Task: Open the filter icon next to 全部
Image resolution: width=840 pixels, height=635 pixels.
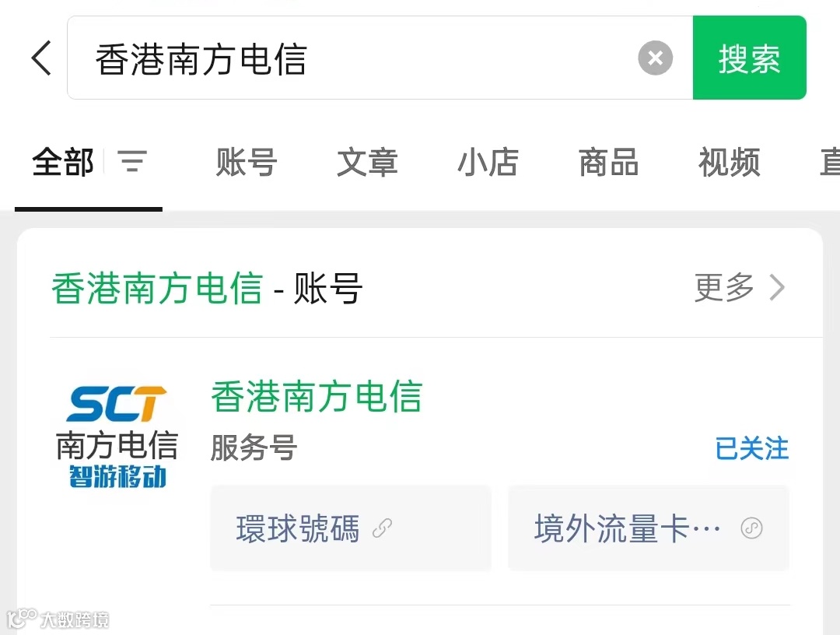Action: [x=132, y=161]
